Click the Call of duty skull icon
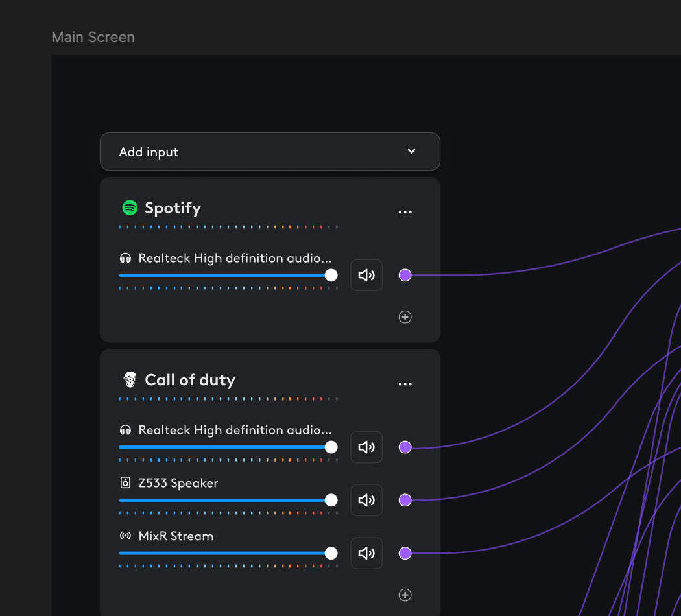The width and height of the screenshot is (681, 616). point(130,380)
